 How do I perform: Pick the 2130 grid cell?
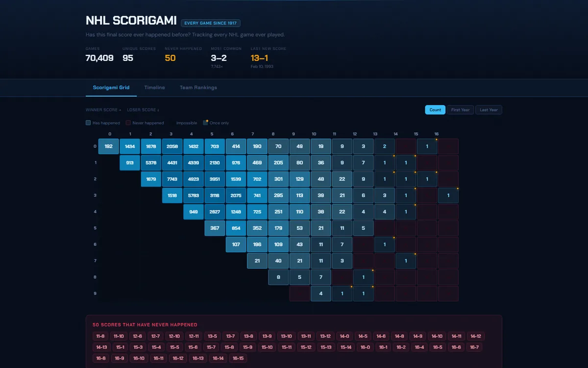(215, 163)
